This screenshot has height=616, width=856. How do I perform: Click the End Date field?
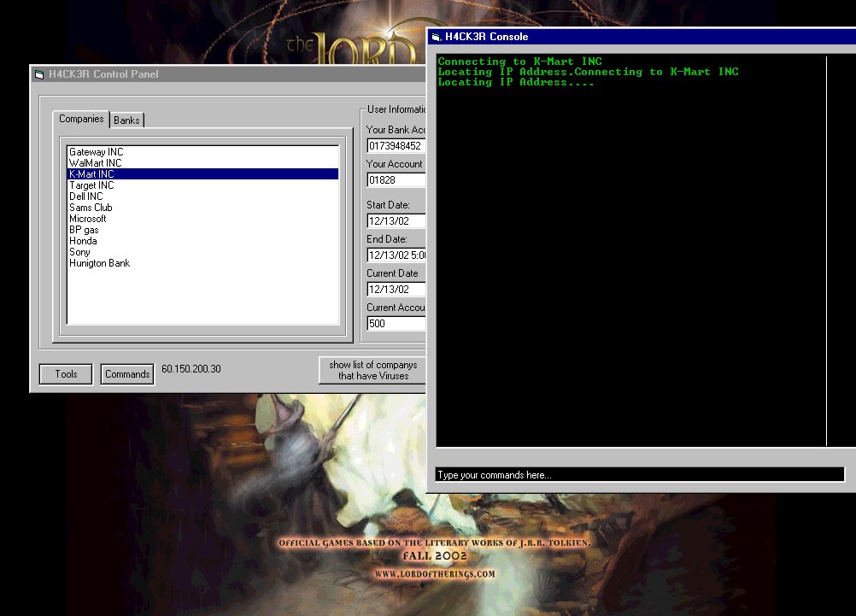(x=396, y=255)
